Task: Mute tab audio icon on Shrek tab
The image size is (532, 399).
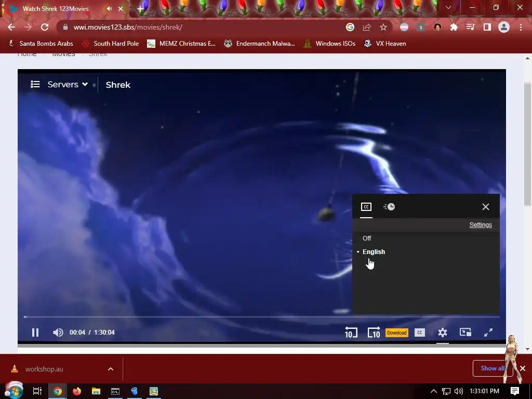Action: coord(109,9)
